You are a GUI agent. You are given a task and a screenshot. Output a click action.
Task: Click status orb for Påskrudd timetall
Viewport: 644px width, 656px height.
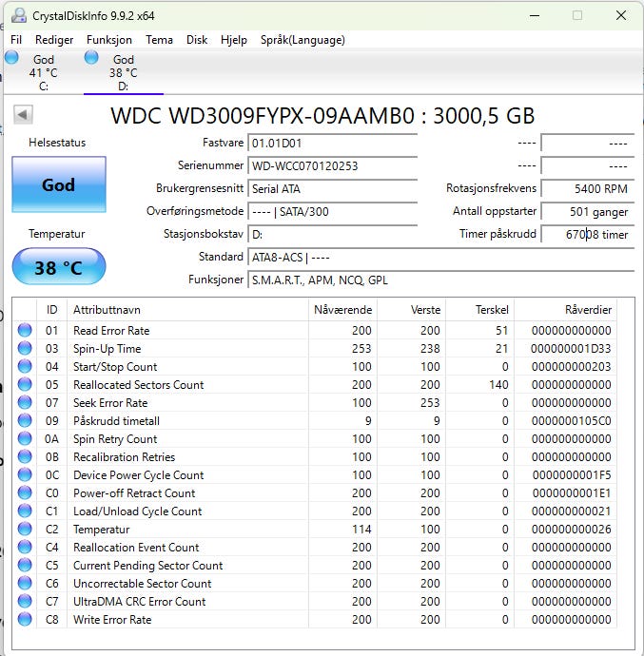25,420
